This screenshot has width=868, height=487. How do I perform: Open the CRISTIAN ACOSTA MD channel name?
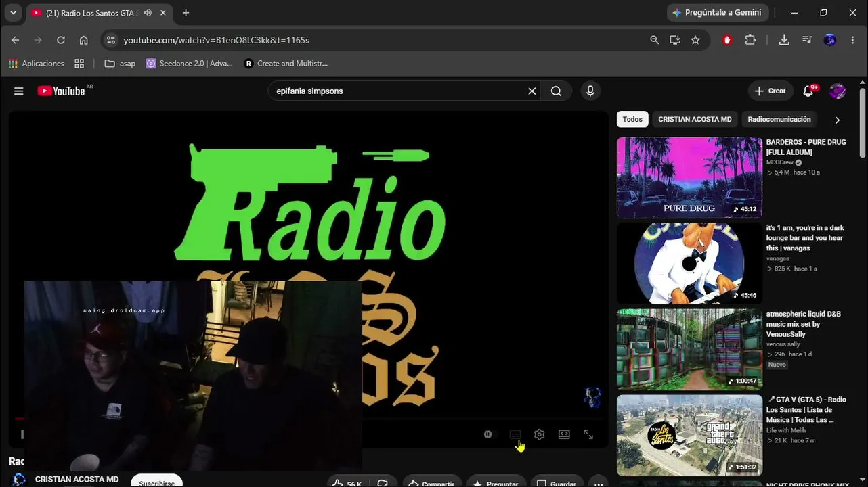tap(77, 480)
